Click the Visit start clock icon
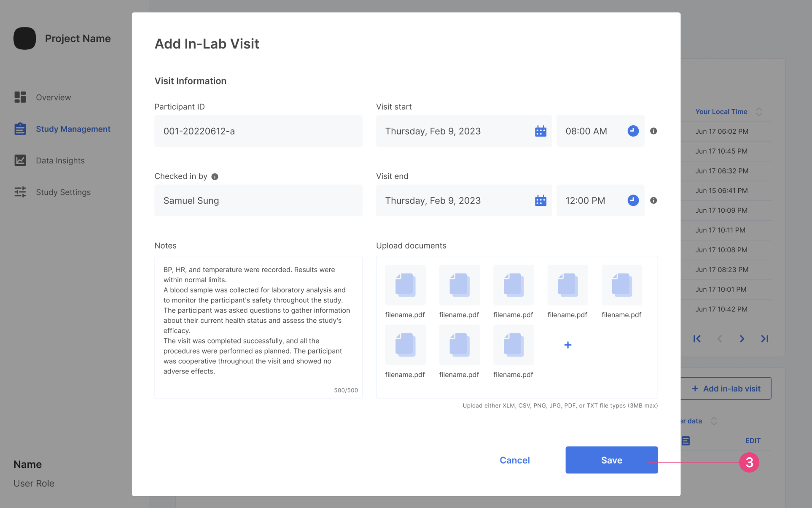The height and width of the screenshot is (508, 812). point(633,131)
